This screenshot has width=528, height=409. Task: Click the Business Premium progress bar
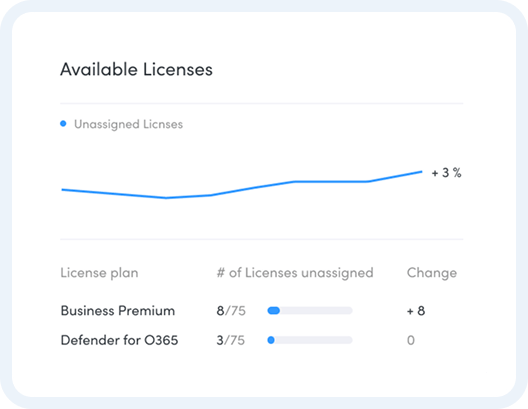(310, 310)
